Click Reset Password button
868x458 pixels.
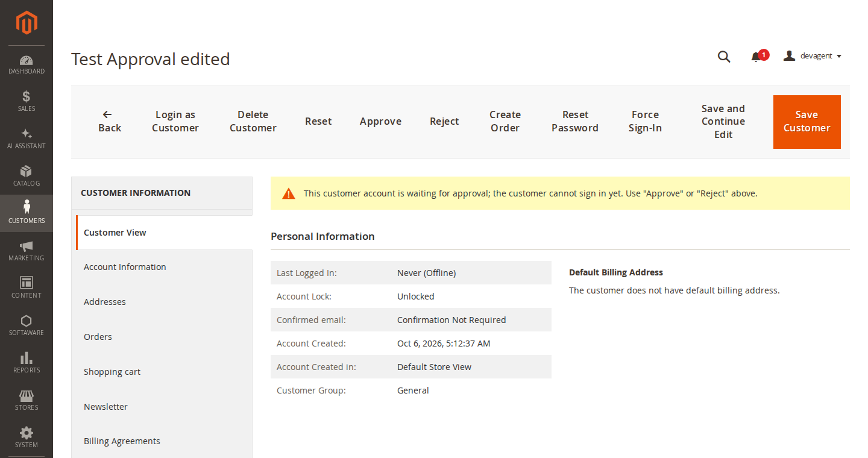coord(575,122)
